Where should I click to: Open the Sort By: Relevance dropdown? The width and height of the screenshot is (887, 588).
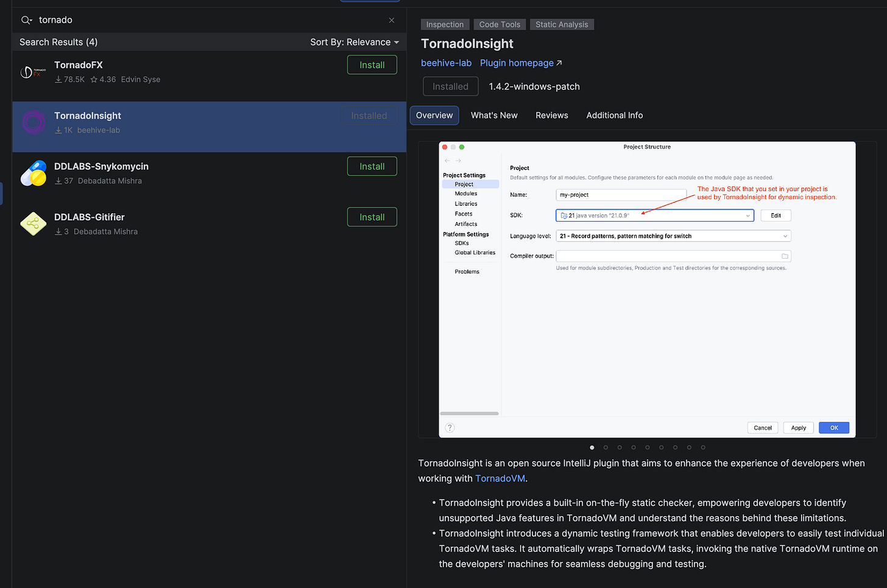click(354, 42)
